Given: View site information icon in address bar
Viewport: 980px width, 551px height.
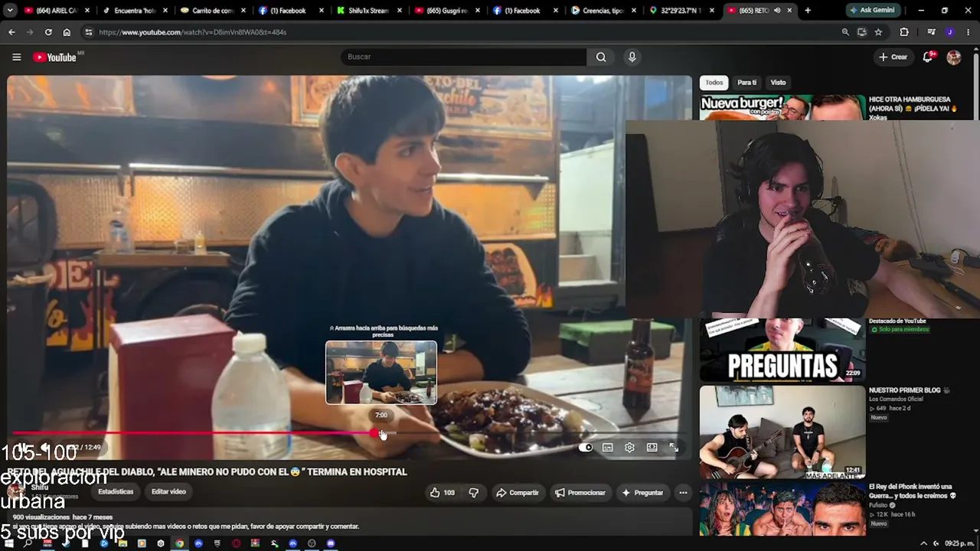Looking at the screenshot, I should (x=89, y=32).
